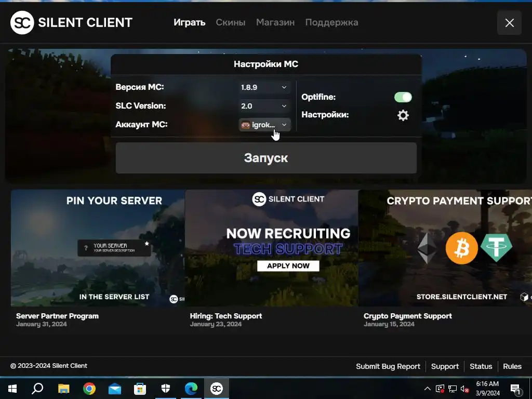Click the January 15, 2024 date text

389,324
